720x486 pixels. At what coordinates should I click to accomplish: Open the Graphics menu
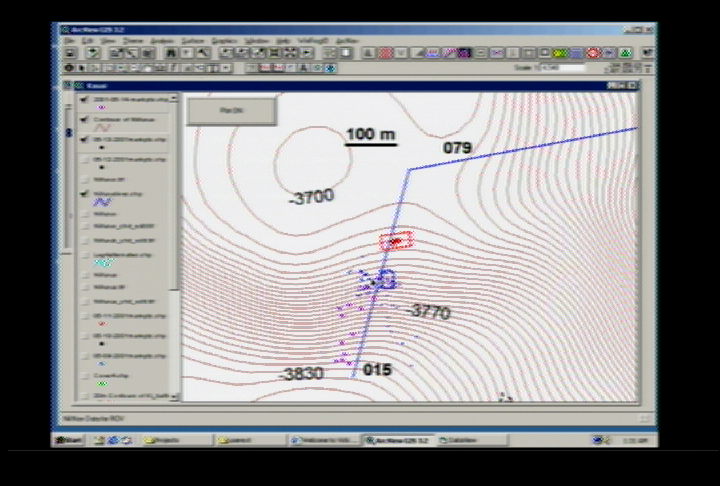tap(222, 40)
